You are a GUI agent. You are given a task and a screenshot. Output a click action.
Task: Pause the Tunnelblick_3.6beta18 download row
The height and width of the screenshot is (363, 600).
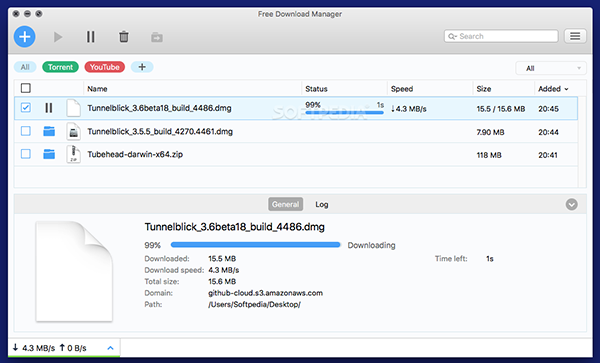(x=49, y=108)
